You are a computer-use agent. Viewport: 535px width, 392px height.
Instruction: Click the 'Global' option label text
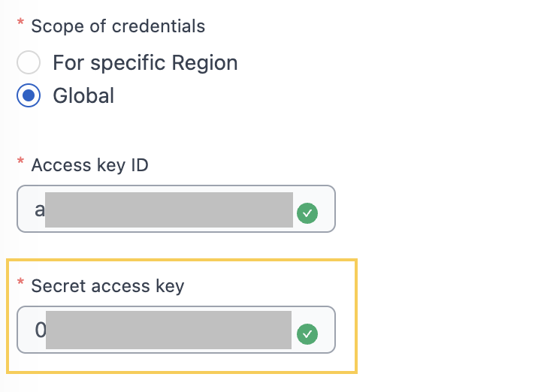83,95
